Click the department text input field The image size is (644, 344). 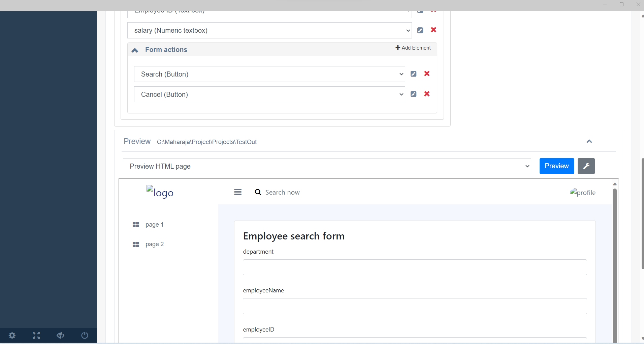415,267
